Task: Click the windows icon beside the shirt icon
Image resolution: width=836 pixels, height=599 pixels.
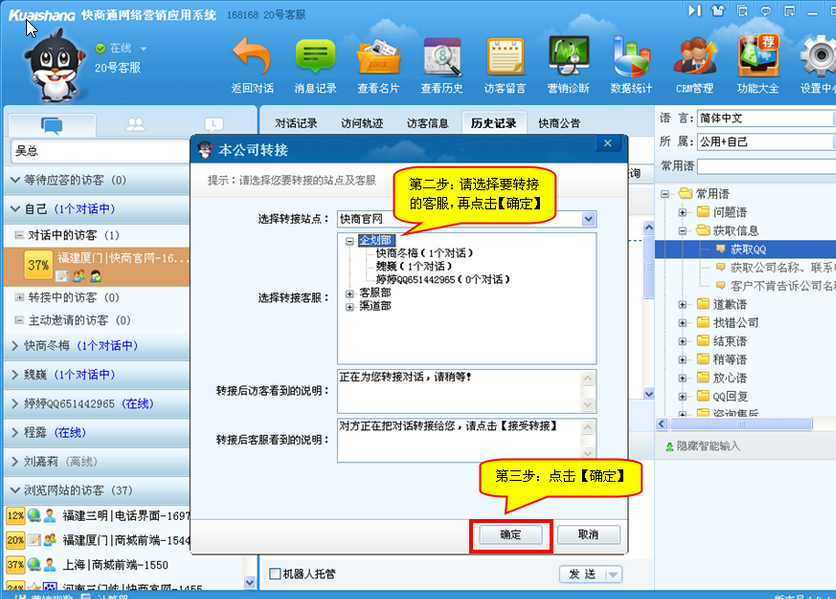Action: [742, 11]
